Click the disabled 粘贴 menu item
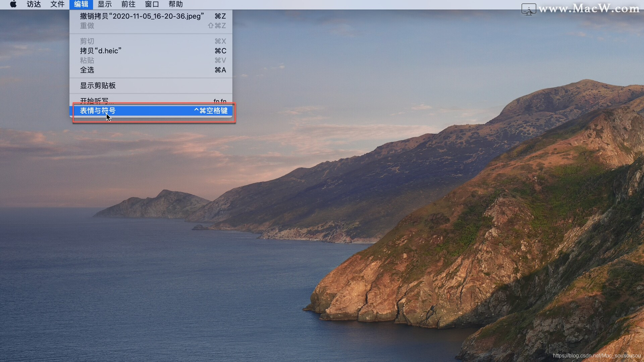Viewport: 644px width, 362px height. pos(87,60)
